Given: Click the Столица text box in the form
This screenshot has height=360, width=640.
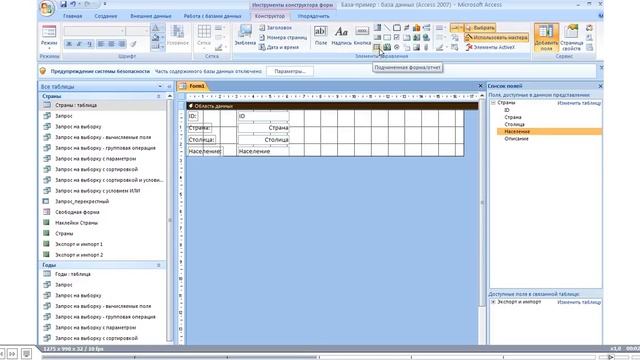Looking at the screenshot, I should pyautogui.click(x=263, y=140).
